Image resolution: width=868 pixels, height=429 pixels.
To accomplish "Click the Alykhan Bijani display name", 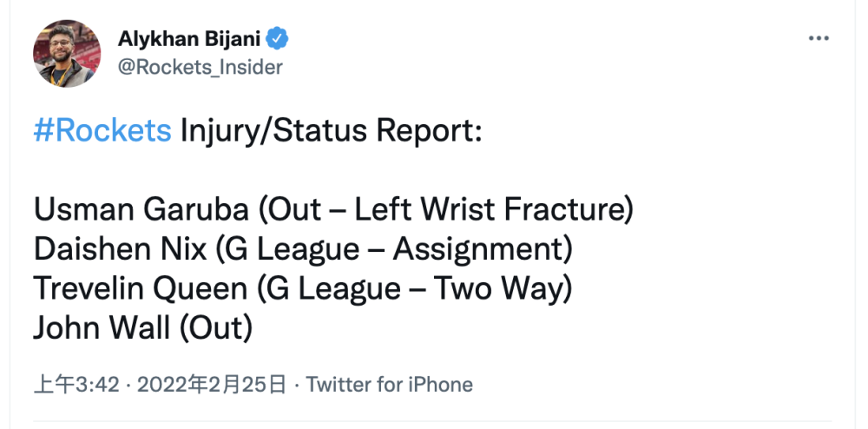I will [191, 39].
